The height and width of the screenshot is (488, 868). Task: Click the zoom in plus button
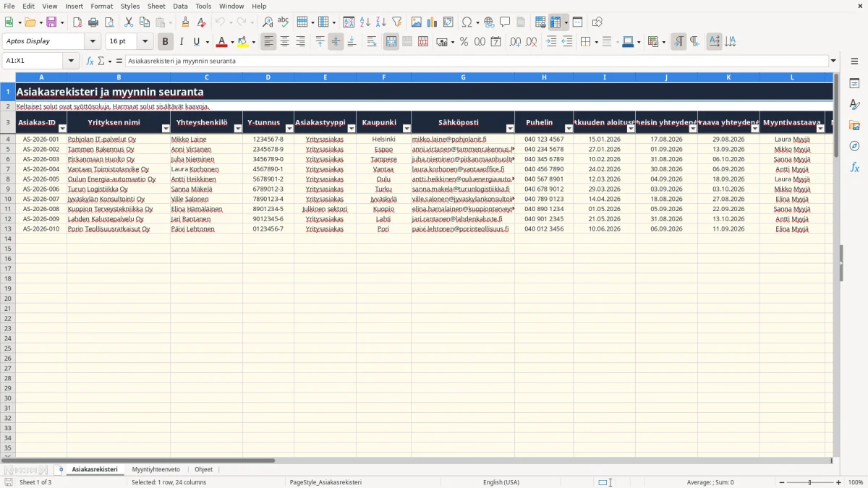pyautogui.click(x=839, y=482)
